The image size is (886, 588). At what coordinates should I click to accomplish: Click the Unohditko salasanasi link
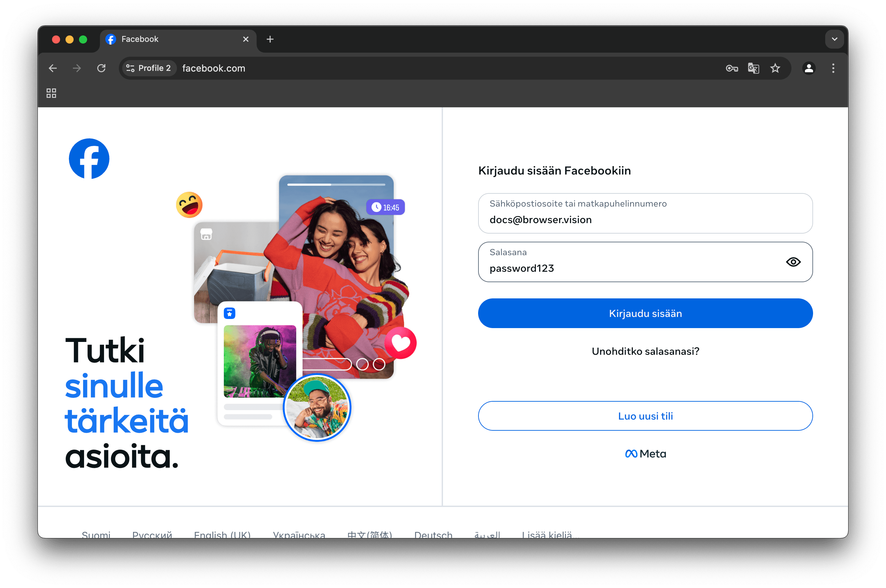tap(645, 351)
